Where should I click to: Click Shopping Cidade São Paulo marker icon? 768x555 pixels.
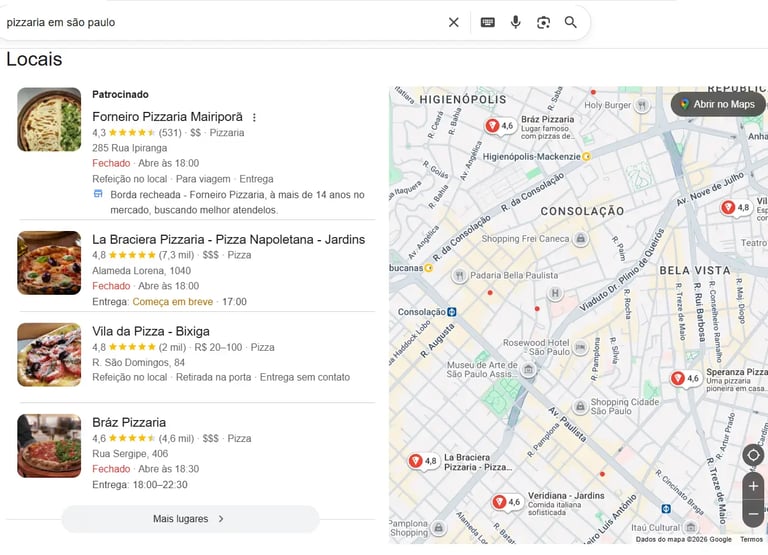(x=580, y=406)
